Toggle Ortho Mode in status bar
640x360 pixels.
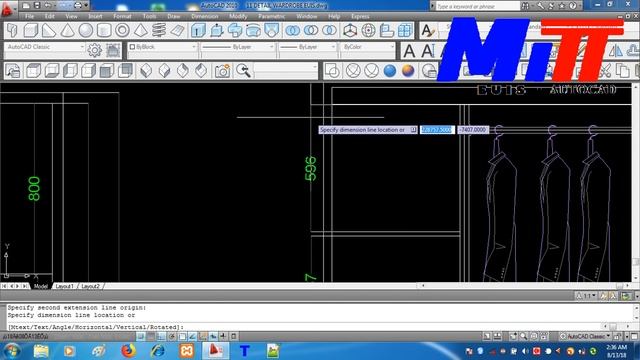161,336
